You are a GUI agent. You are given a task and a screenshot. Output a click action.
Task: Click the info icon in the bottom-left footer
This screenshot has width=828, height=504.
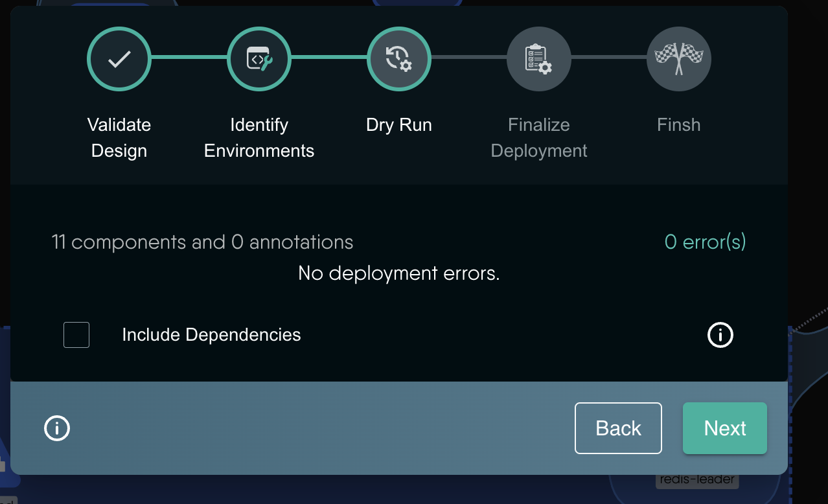click(56, 428)
